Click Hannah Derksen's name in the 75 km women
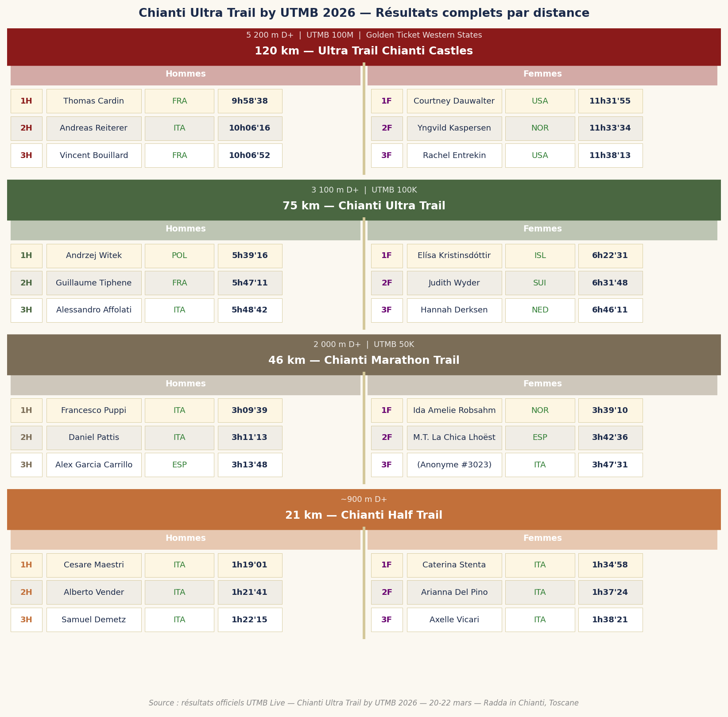 (x=454, y=310)
